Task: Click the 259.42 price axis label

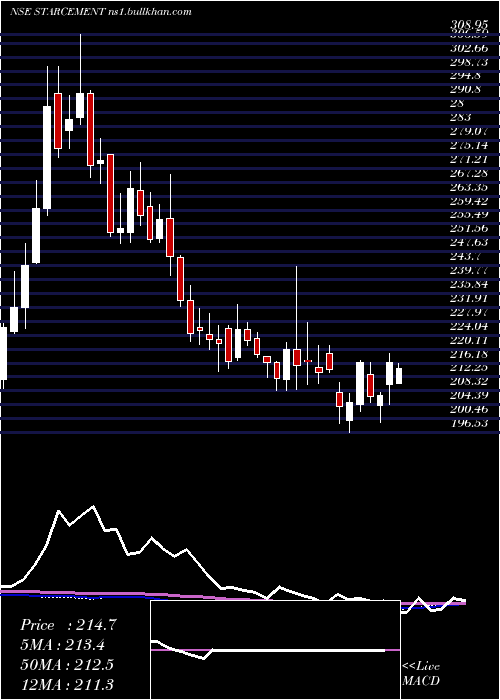Action: [x=469, y=201]
